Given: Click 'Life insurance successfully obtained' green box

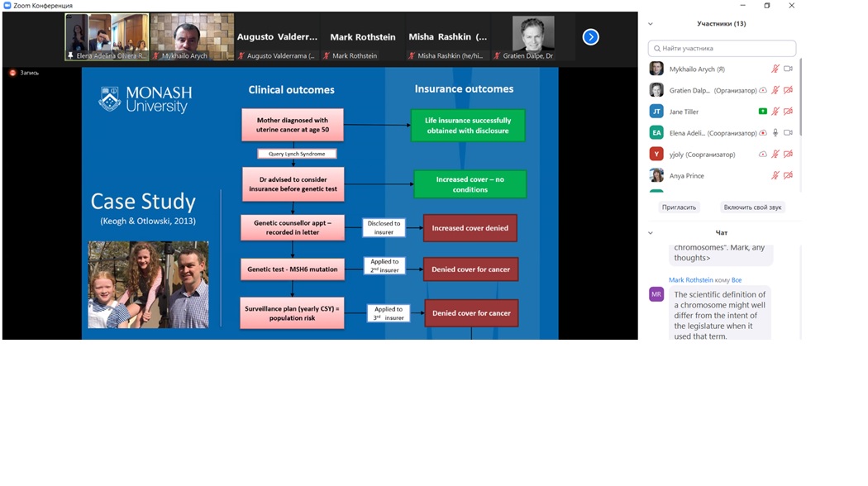Looking at the screenshot, I should pos(468,126).
